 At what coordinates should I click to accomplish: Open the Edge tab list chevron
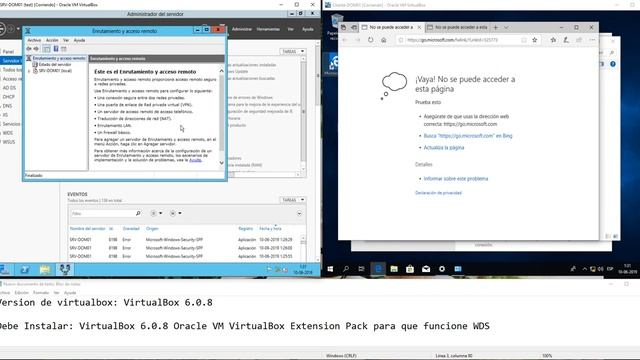point(506,27)
